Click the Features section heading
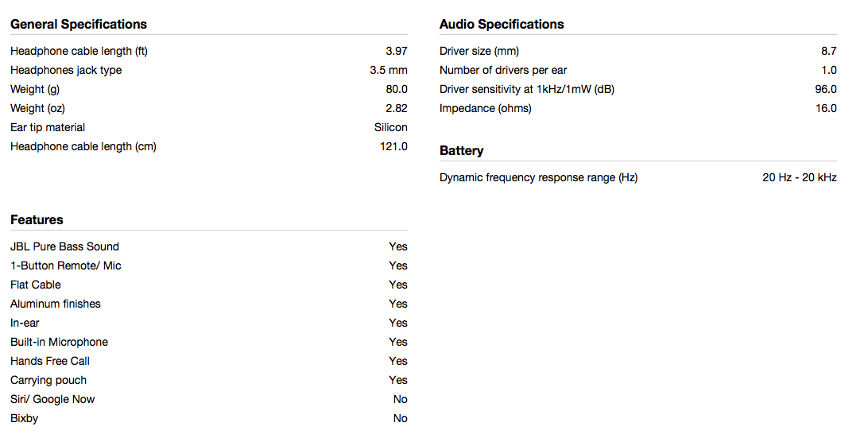The height and width of the screenshot is (442, 868). [37, 220]
